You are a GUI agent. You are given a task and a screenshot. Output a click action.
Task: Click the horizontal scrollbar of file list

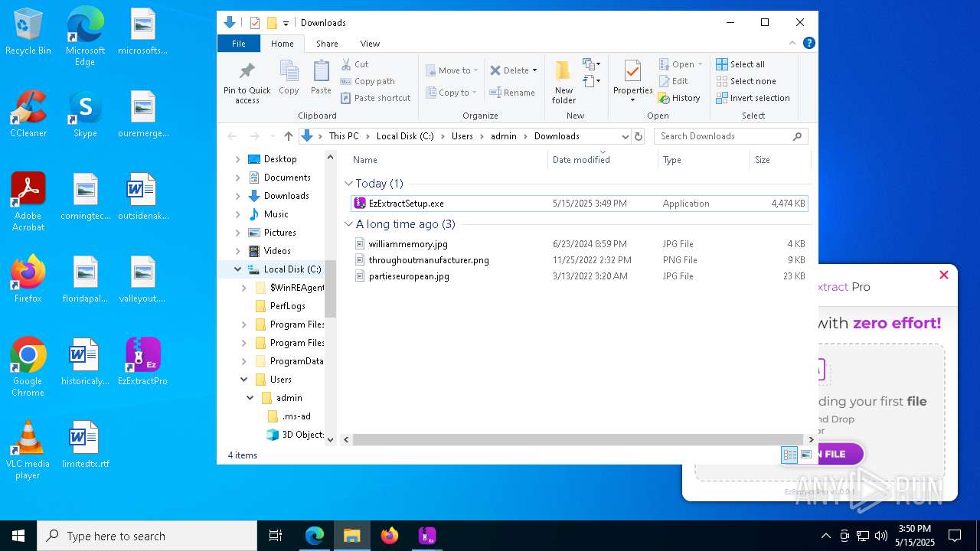[x=577, y=440]
